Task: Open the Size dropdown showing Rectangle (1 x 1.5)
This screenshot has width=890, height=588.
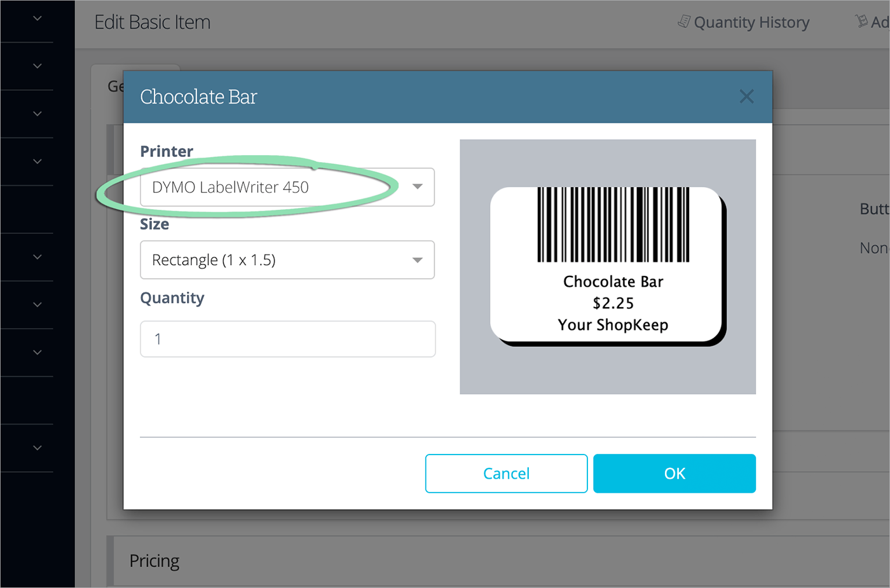Action: (287, 259)
